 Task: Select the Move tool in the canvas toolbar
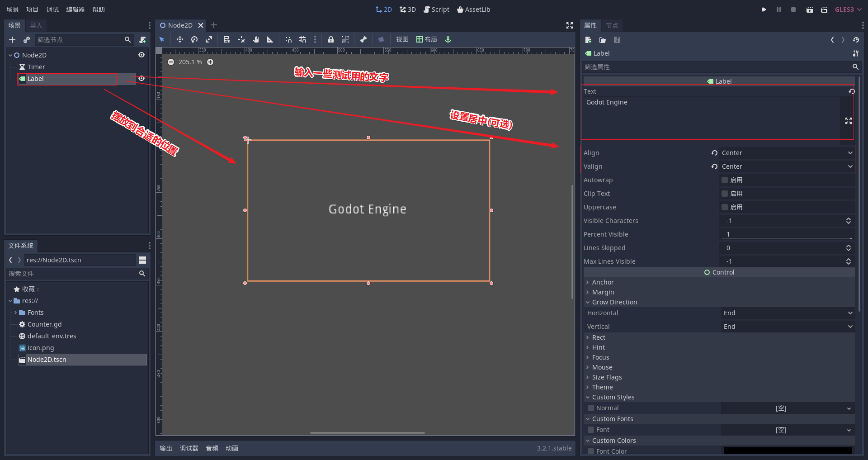[179, 39]
